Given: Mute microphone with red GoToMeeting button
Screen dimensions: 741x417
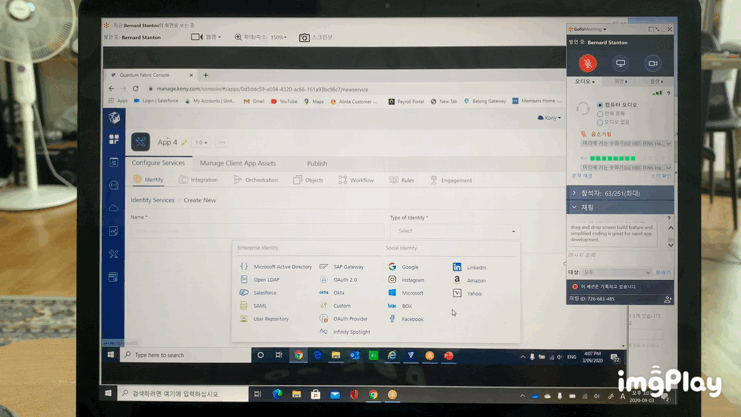Looking at the screenshot, I should point(587,63).
